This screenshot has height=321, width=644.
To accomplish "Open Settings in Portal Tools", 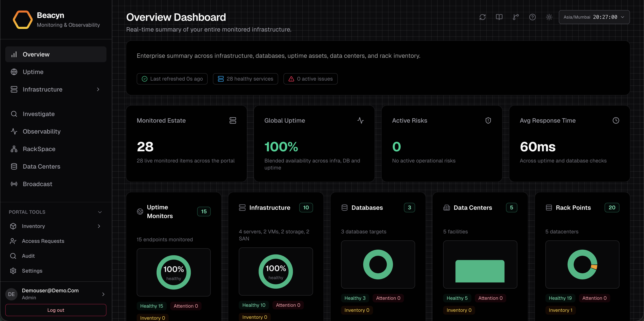I will [56, 271].
